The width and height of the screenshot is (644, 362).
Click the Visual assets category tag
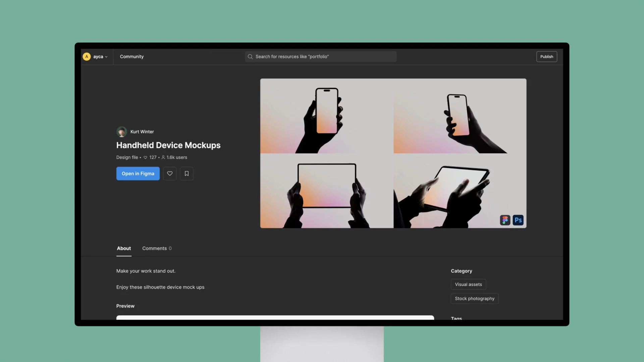pos(468,285)
